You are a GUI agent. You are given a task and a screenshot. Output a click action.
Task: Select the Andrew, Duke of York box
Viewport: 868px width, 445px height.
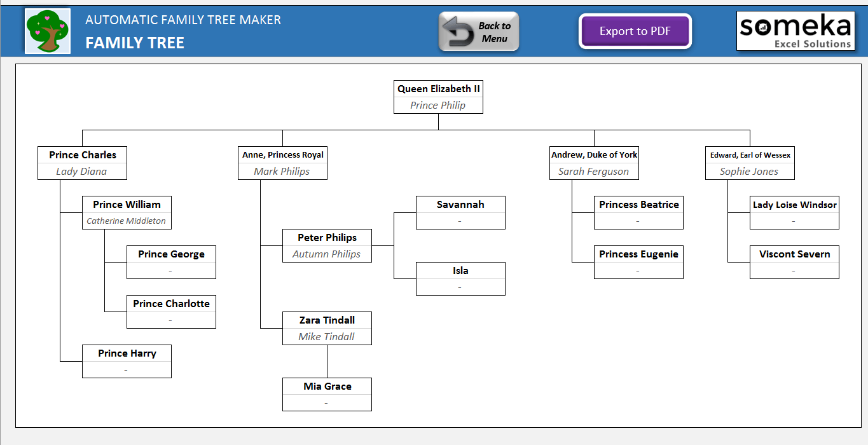pyautogui.click(x=594, y=163)
